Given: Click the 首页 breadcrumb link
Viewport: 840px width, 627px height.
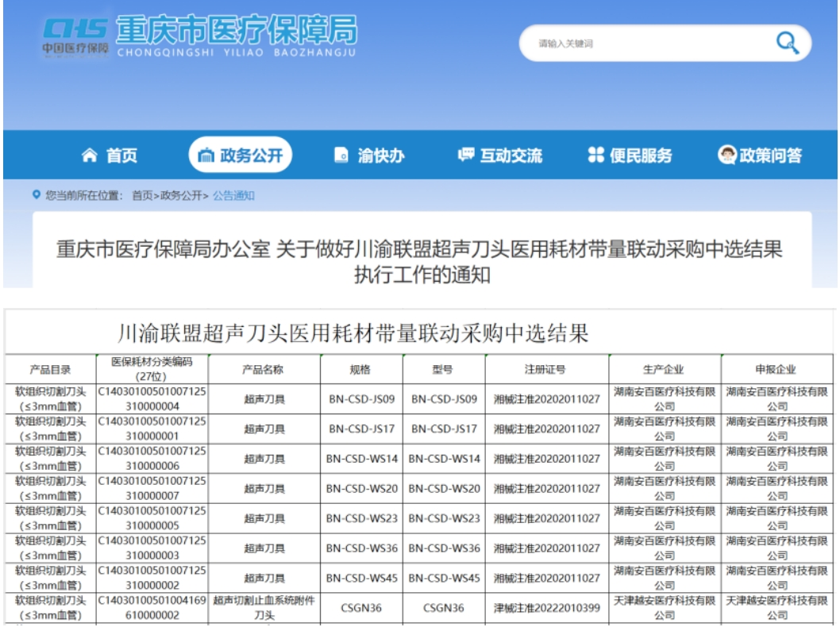Looking at the screenshot, I should (x=142, y=196).
